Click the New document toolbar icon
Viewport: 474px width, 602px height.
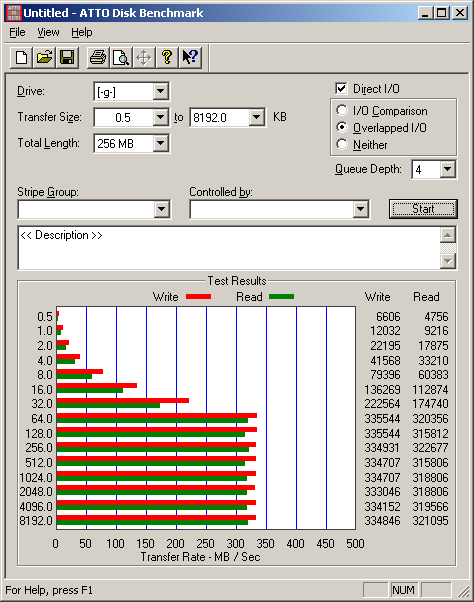pyautogui.click(x=21, y=58)
